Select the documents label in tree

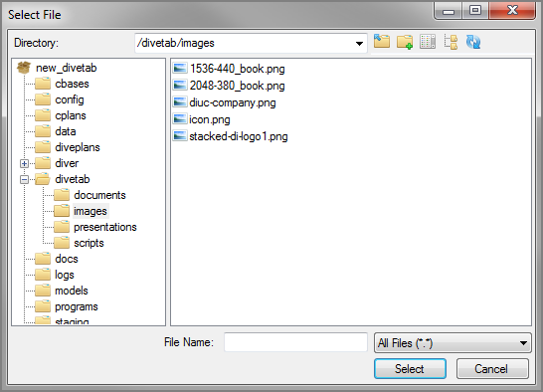tap(99, 195)
